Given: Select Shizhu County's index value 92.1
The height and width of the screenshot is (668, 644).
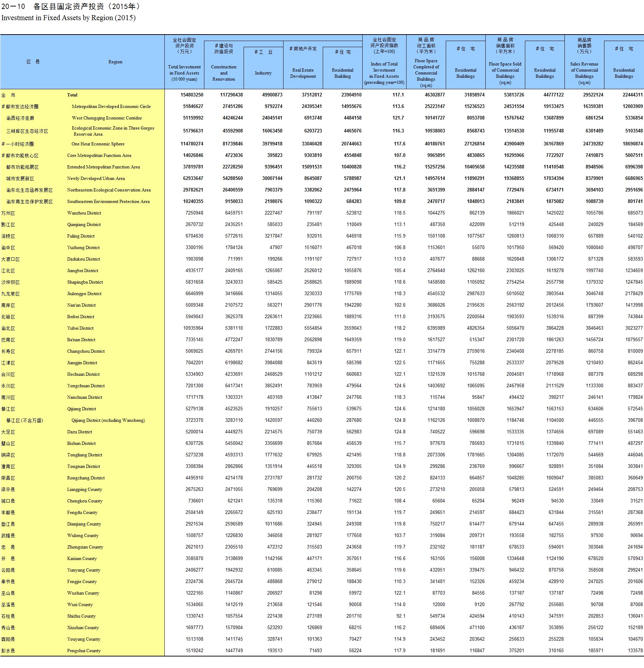Looking at the screenshot, I should (400, 616).
